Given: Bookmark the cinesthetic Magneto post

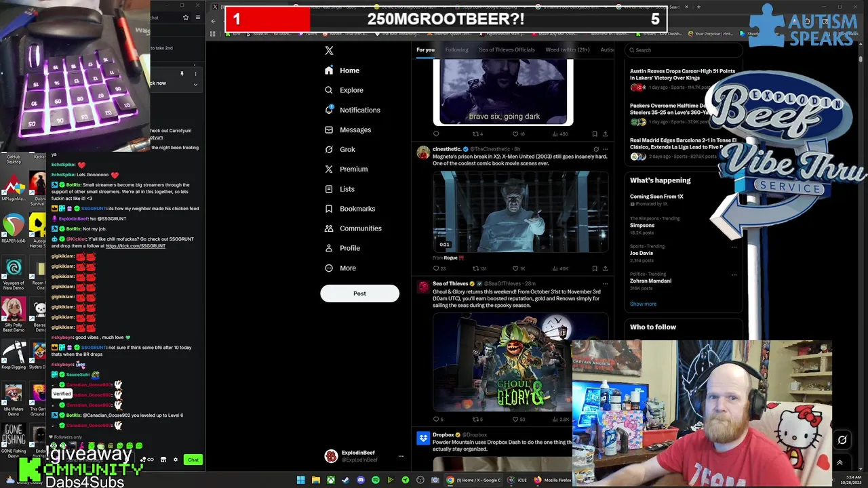Looking at the screenshot, I should [595, 268].
